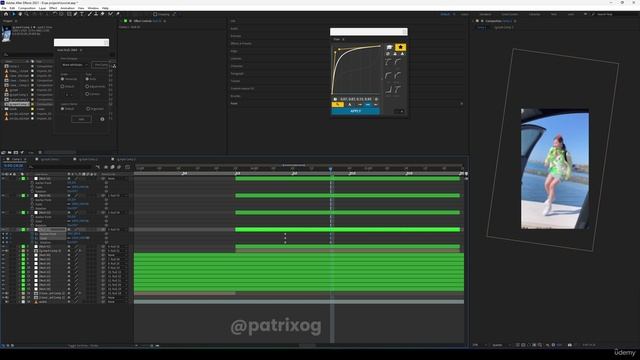Click the yellow star favorites icon in Flow
640x360 pixels.
[x=400, y=47]
